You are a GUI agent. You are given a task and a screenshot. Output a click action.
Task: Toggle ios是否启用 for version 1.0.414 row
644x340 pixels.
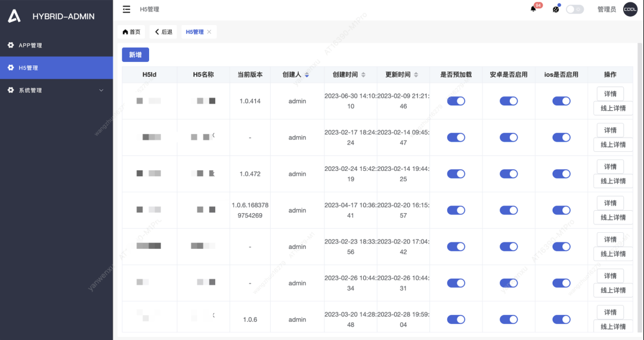[562, 101]
